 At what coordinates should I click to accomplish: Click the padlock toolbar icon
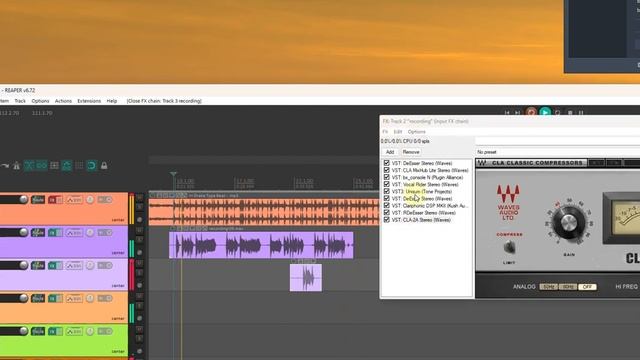click(x=104, y=166)
